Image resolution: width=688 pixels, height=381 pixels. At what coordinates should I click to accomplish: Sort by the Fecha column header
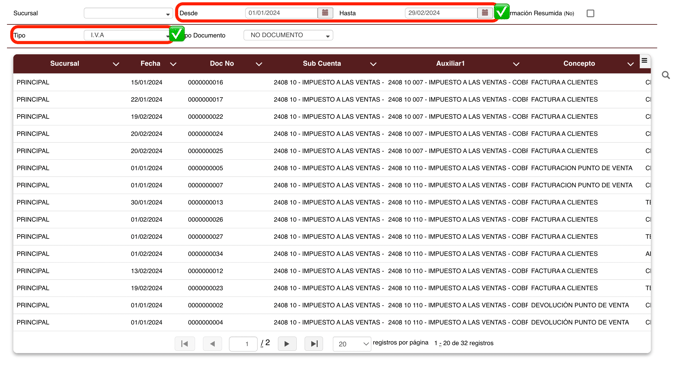(150, 64)
